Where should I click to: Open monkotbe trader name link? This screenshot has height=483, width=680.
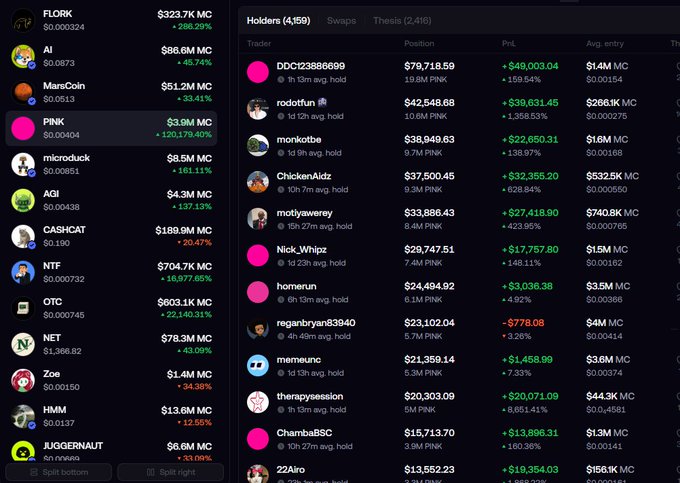coord(299,140)
